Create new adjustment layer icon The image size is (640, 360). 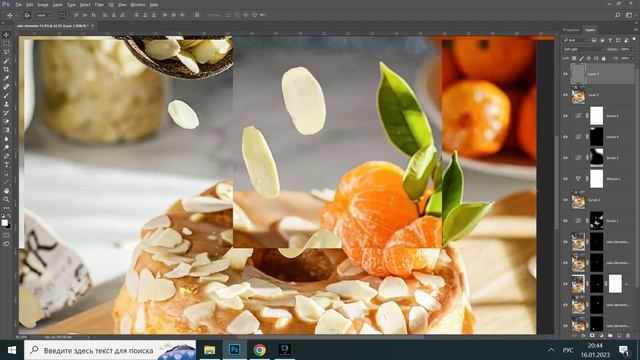601,336
